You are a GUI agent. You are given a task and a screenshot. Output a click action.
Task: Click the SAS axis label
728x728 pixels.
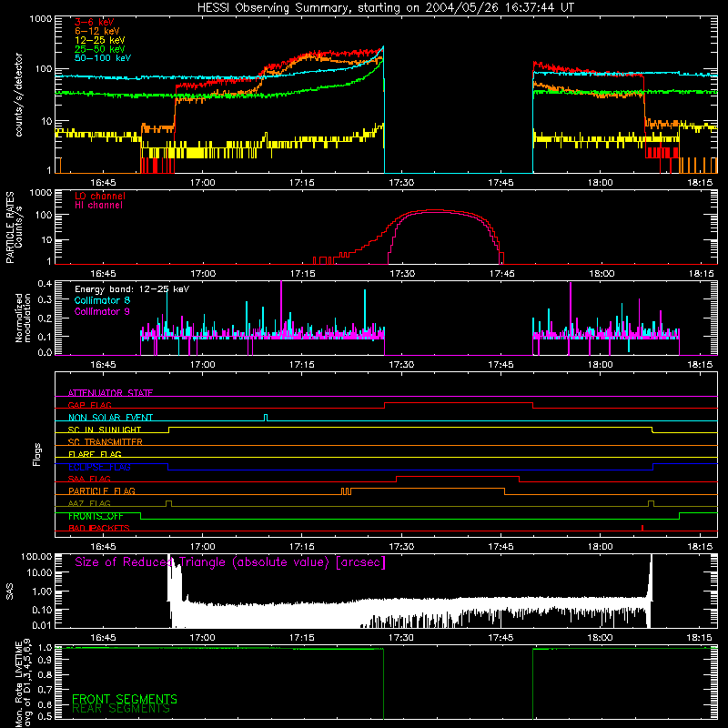(x=10, y=591)
